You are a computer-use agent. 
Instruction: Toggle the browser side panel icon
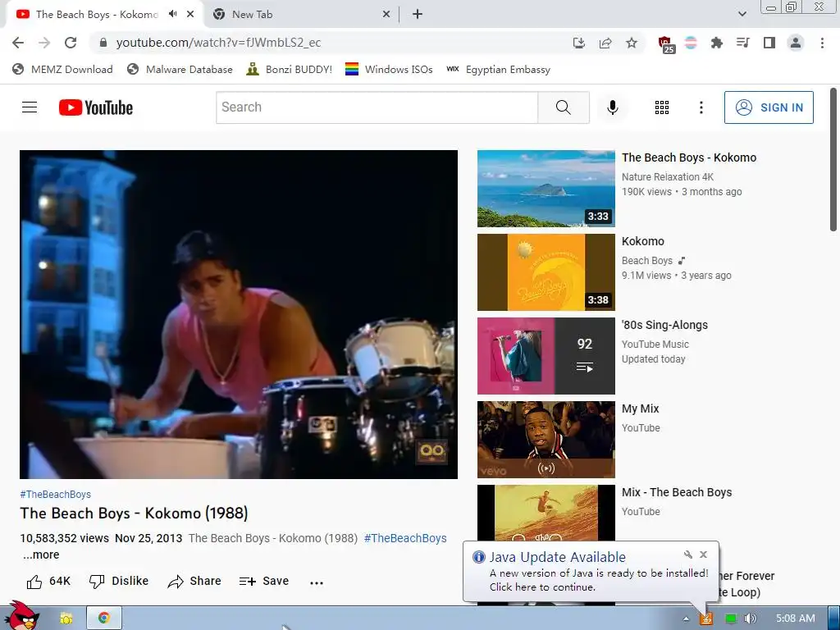tap(769, 43)
